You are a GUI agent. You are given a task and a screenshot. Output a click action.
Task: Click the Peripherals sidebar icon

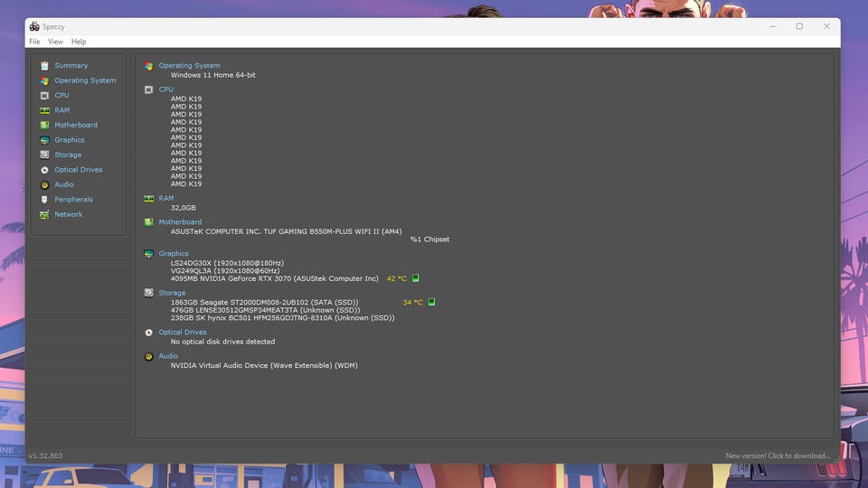click(x=44, y=200)
